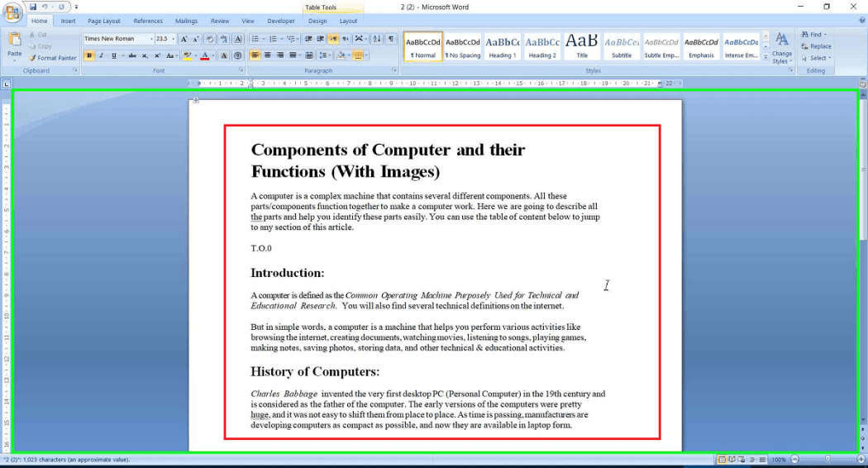The image size is (868, 468).
Task: Activate the Format Painter
Action: click(53, 58)
